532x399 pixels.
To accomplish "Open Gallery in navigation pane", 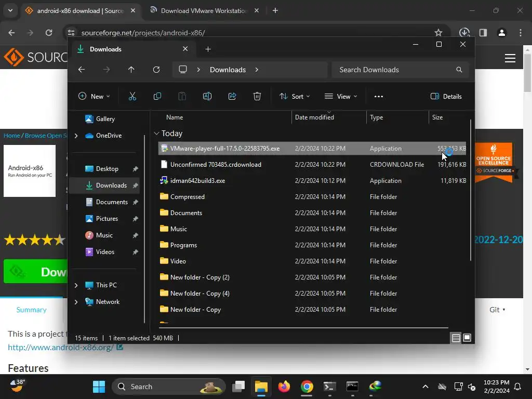I will (104, 119).
